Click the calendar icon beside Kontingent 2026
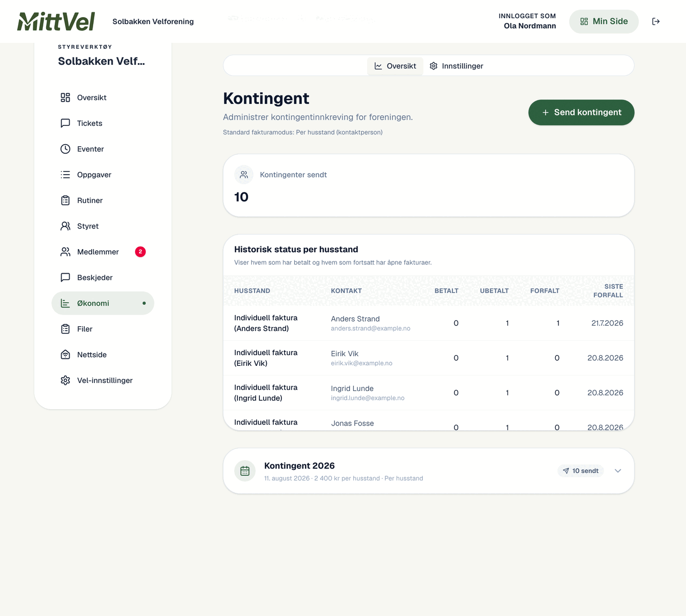Screen dimensions: 686x616 click(245, 471)
